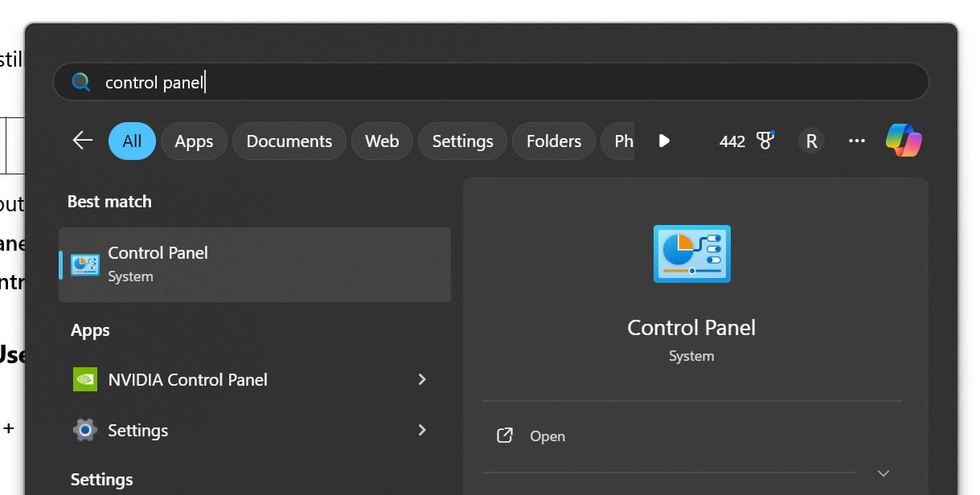The width and height of the screenshot is (980, 495).
Task: Switch to the Folders filter tab
Action: coord(553,141)
